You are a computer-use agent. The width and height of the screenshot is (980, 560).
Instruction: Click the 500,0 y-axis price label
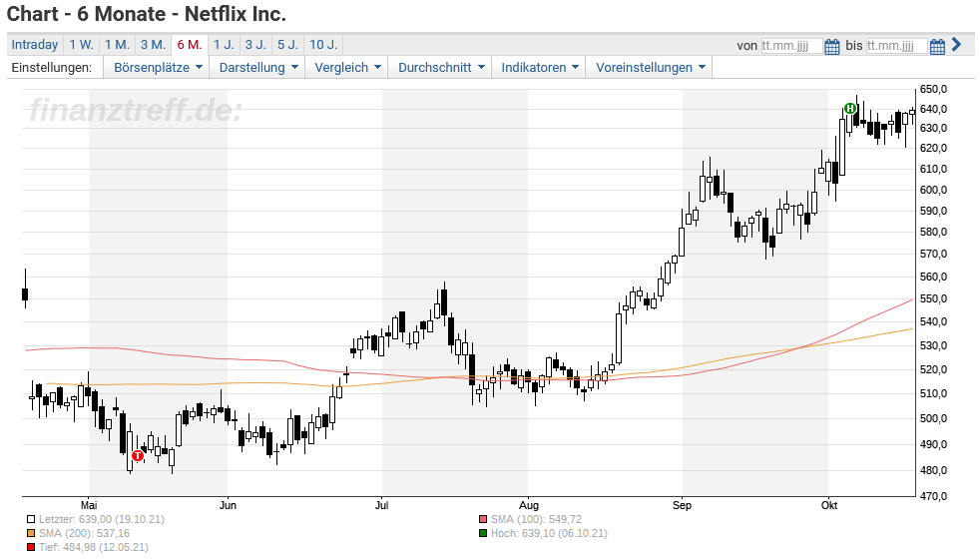pyautogui.click(x=934, y=418)
